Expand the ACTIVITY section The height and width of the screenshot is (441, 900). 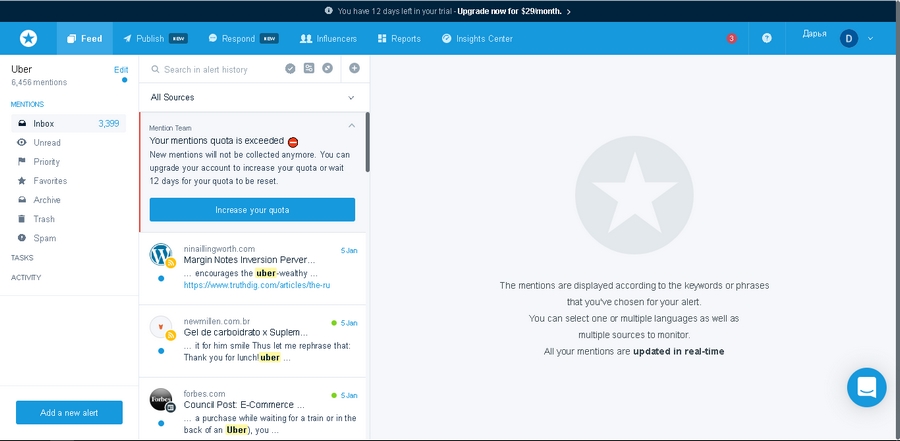coord(26,277)
